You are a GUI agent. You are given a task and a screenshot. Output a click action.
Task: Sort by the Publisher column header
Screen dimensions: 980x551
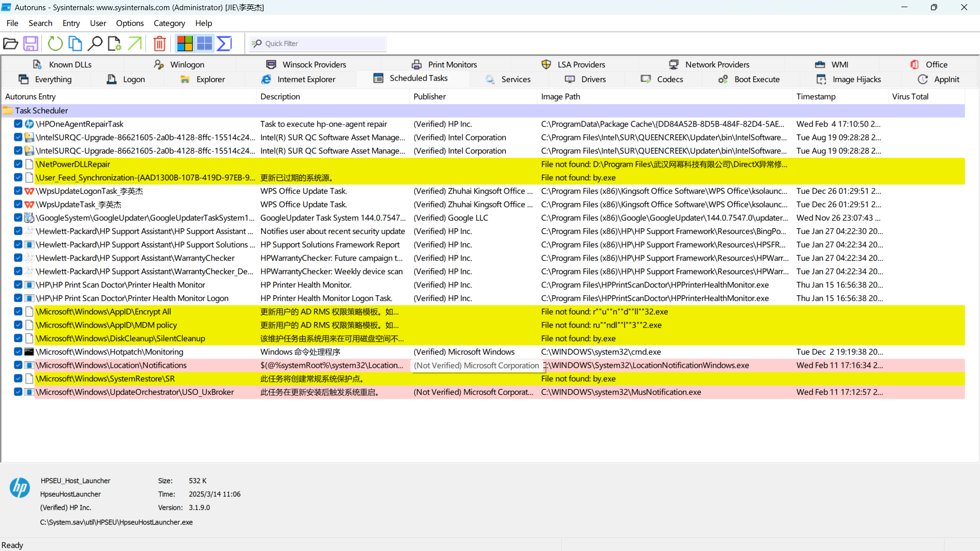click(x=473, y=97)
